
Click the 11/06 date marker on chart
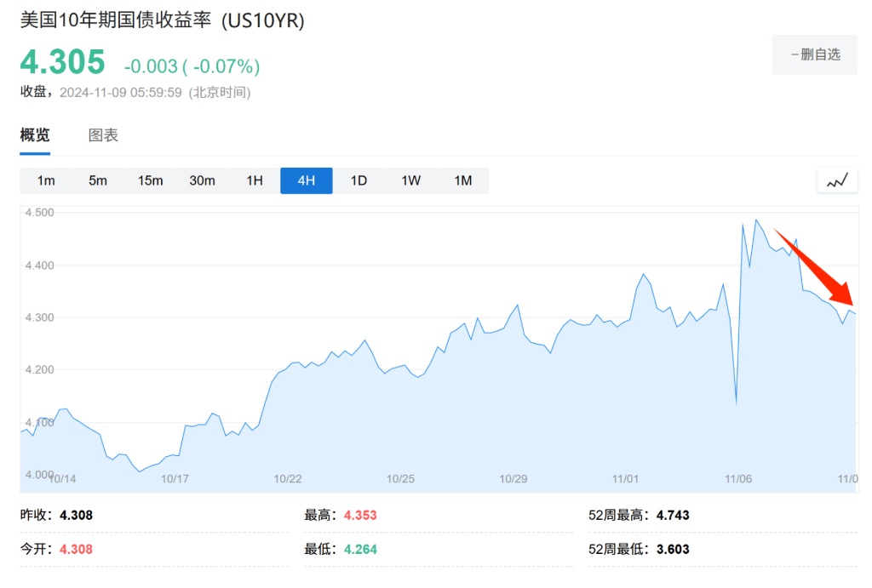738,479
